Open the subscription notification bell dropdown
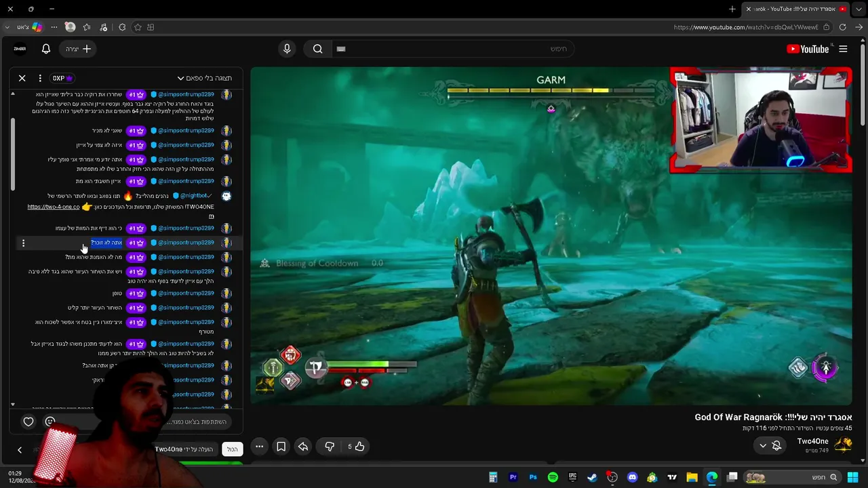The width and height of the screenshot is (868, 488). 770,445
